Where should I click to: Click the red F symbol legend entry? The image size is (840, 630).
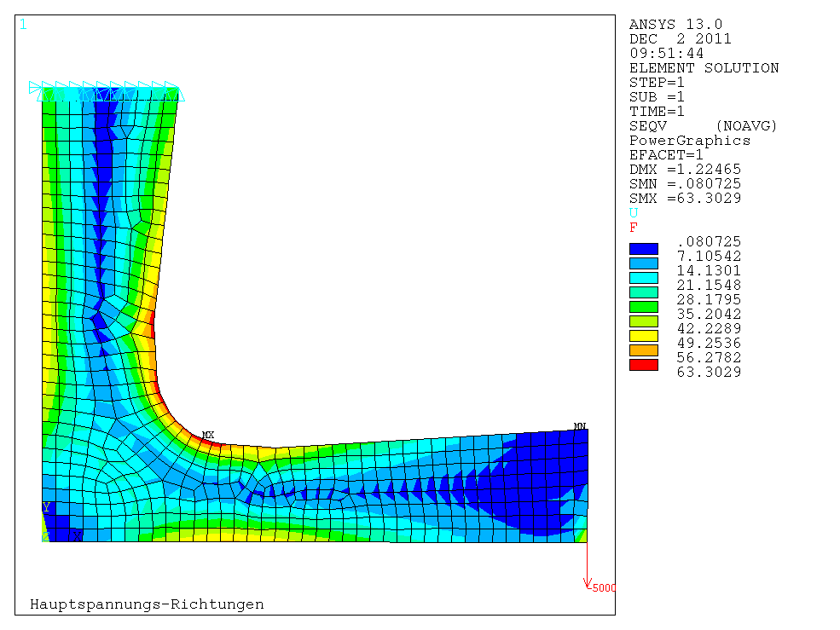point(634,228)
